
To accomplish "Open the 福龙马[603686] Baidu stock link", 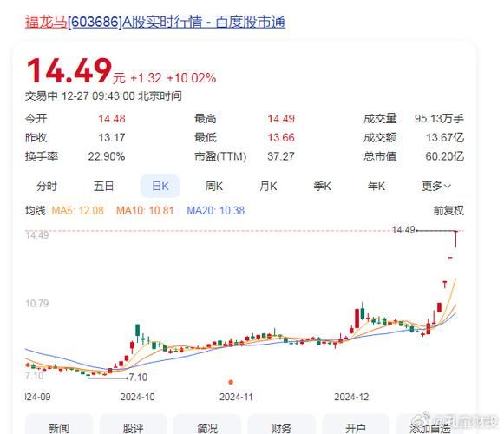I will click(x=155, y=22).
